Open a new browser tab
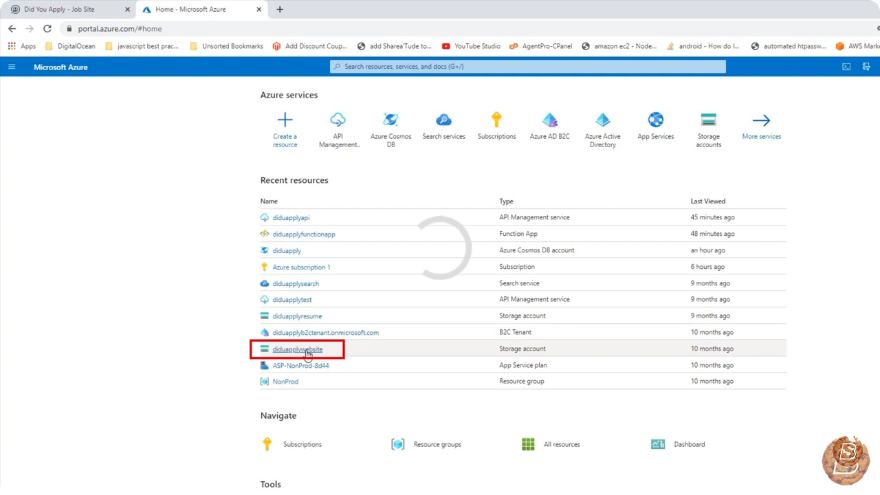This screenshot has height=495, width=880. [x=279, y=9]
